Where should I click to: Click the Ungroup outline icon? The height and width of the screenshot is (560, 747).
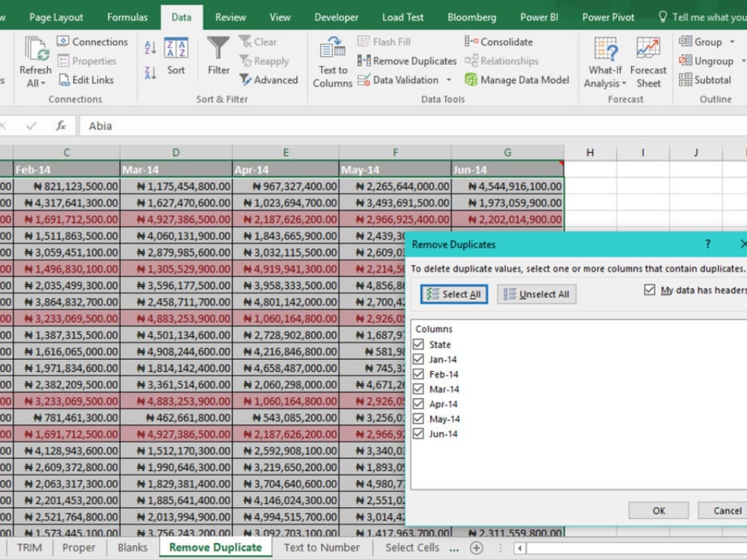click(686, 60)
